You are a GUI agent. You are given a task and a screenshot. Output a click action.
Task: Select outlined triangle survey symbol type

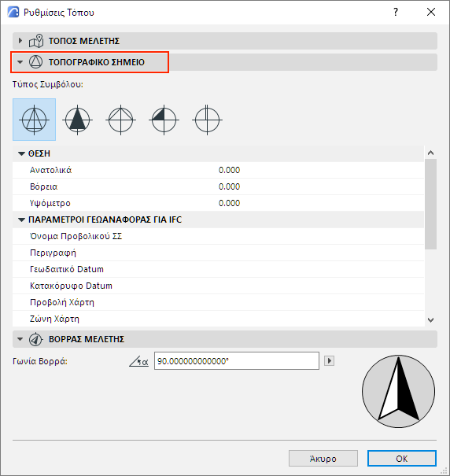[x=35, y=120]
